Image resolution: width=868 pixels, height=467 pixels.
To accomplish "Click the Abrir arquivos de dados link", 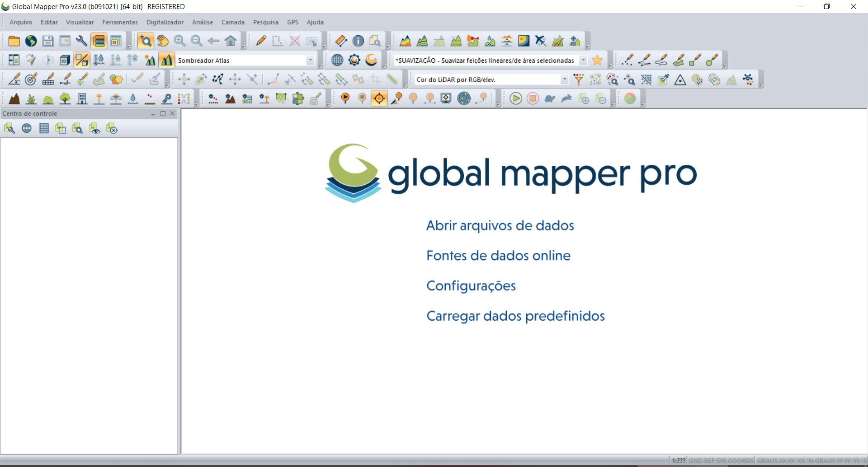I will 500,225.
